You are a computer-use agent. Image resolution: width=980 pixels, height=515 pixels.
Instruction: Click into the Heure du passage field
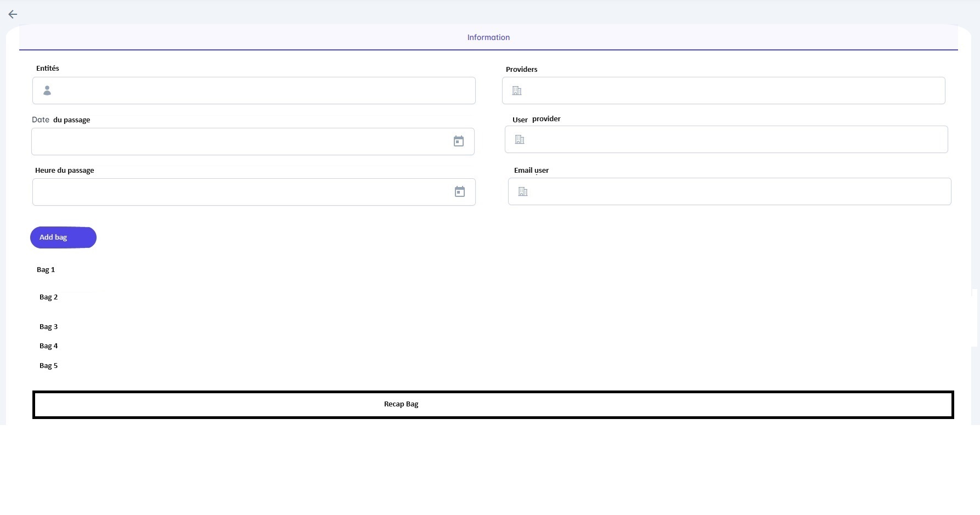[x=241, y=192]
